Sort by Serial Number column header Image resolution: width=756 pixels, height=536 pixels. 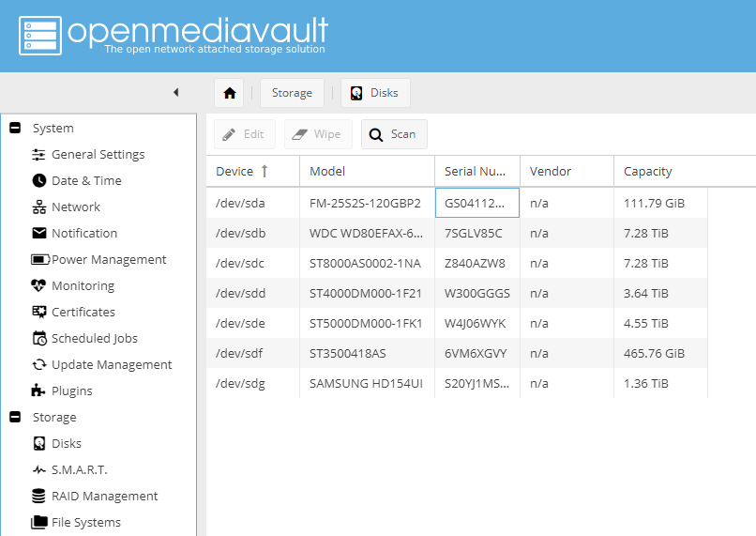coord(476,171)
